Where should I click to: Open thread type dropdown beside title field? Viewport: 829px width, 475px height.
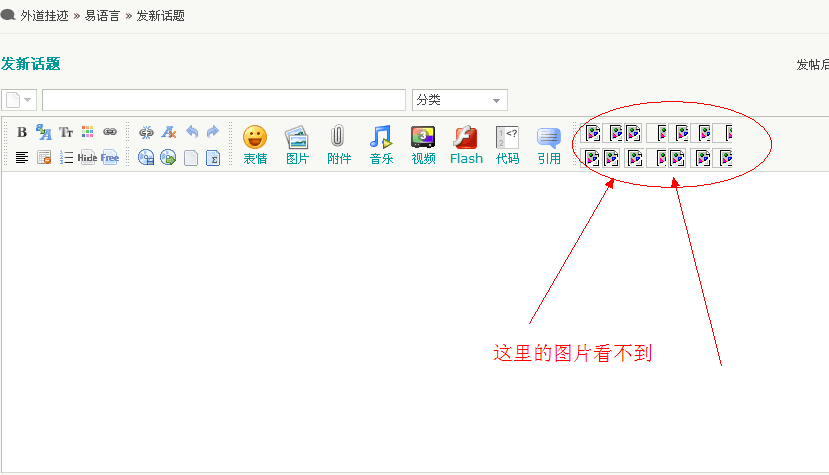(x=19, y=100)
